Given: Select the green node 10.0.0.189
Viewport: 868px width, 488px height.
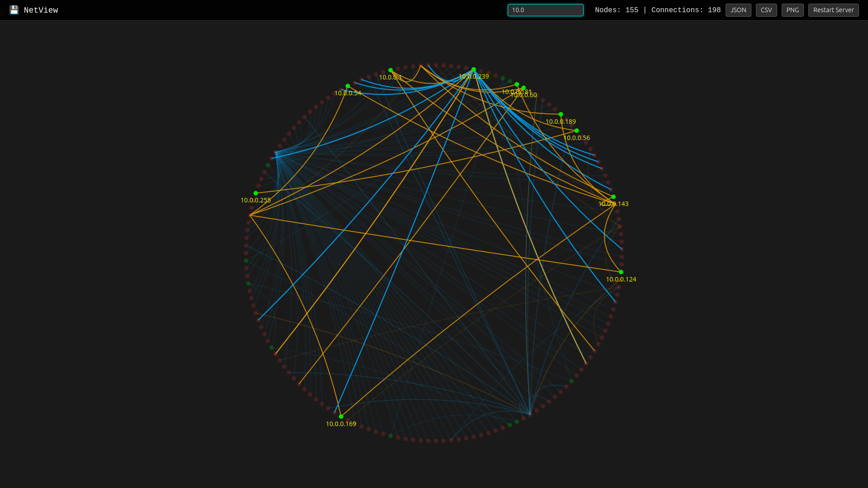Looking at the screenshot, I should pos(561,114).
